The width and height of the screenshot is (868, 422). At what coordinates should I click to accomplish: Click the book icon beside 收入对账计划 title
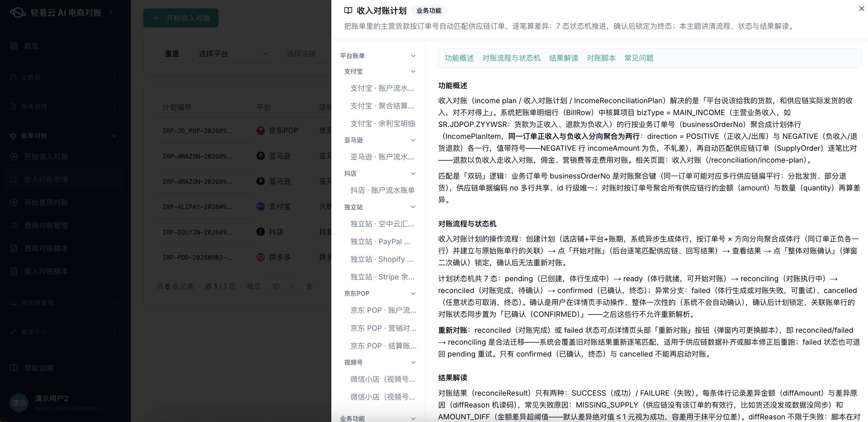pyautogui.click(x=348, y=10)
